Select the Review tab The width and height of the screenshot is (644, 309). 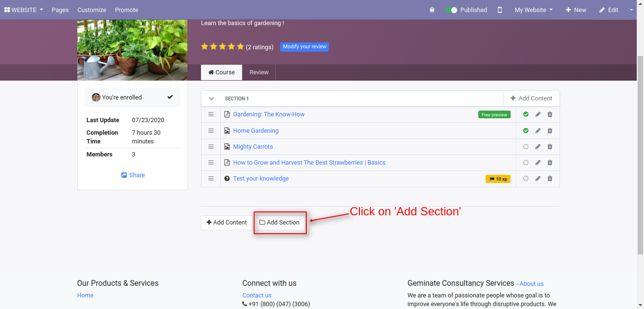pyautogui.click(x=259, y=72)
